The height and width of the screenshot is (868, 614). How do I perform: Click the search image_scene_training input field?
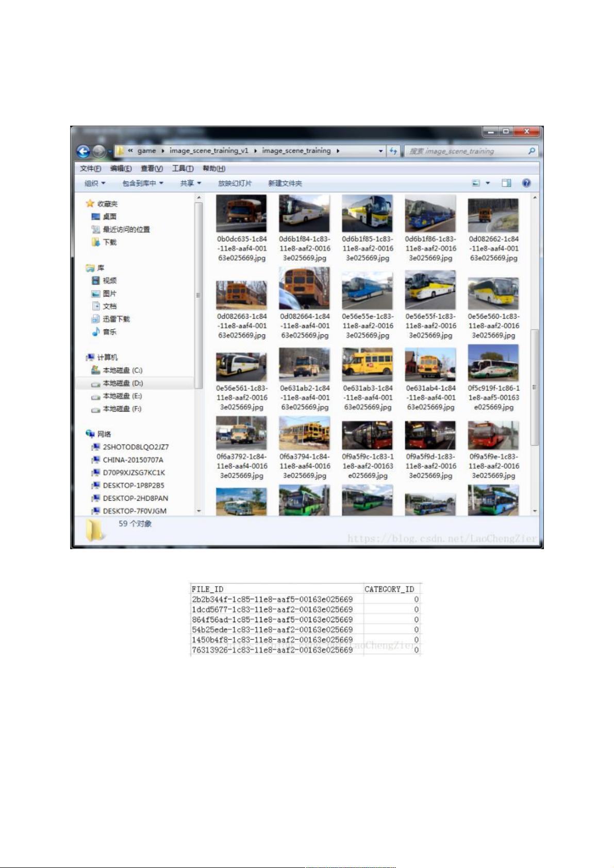tap(464, 151)
